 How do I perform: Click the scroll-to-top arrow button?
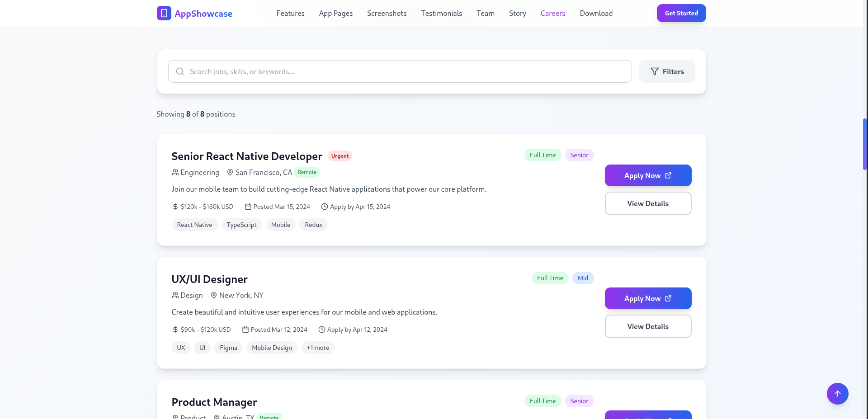837,394
